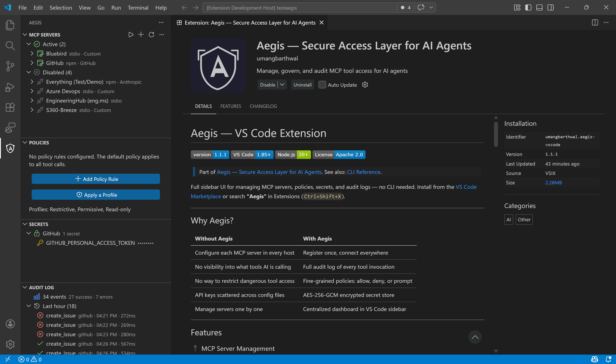This screenshot has height=364, width=616.
Task: Go forward in navigation history
Action: coord(196,8)
